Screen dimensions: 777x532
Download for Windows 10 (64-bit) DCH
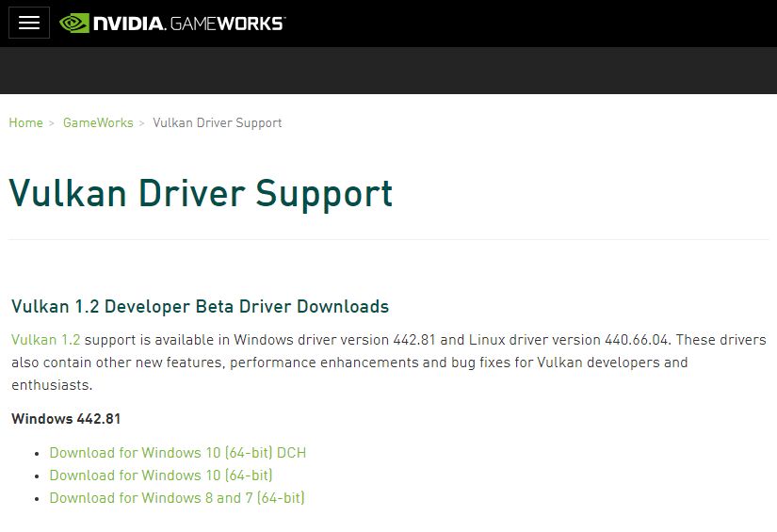pyautogui.click(x=178, y=453)
